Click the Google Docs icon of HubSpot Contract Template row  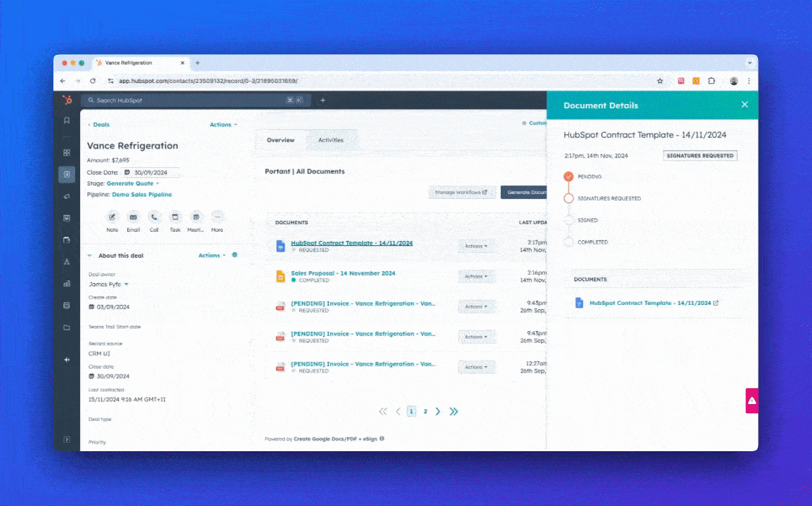(x=280, y=246)
